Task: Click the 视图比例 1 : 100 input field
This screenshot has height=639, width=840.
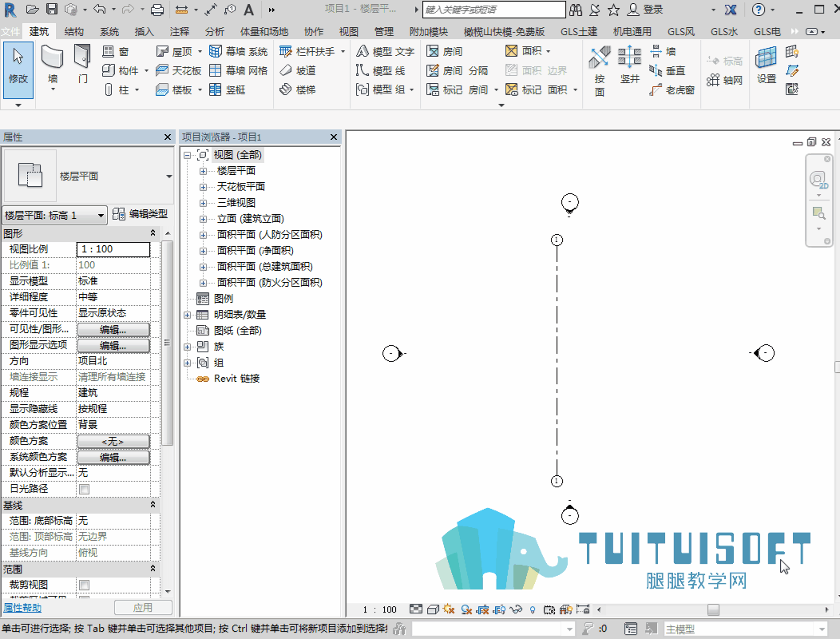Action: tap(113, 249)
